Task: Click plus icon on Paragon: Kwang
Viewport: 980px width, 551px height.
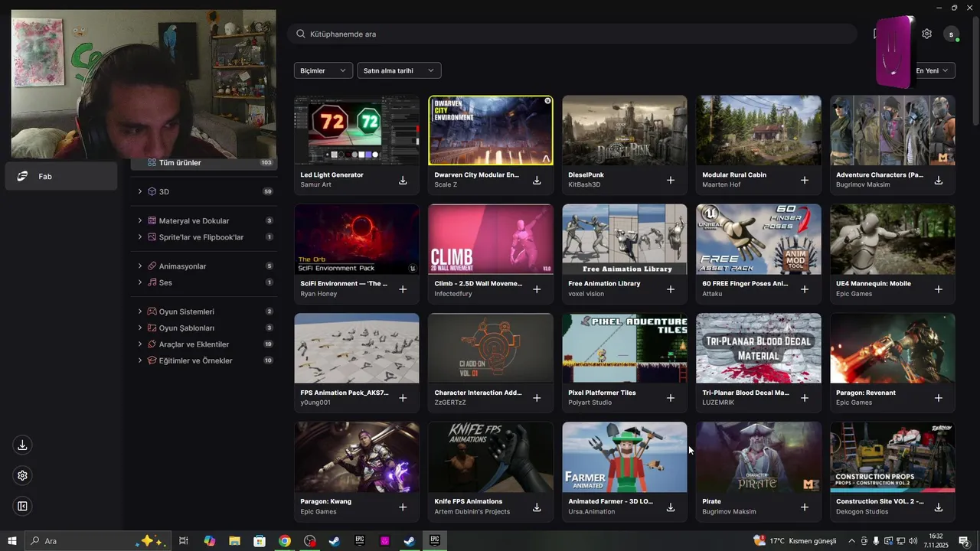Action: coord(403,507)
